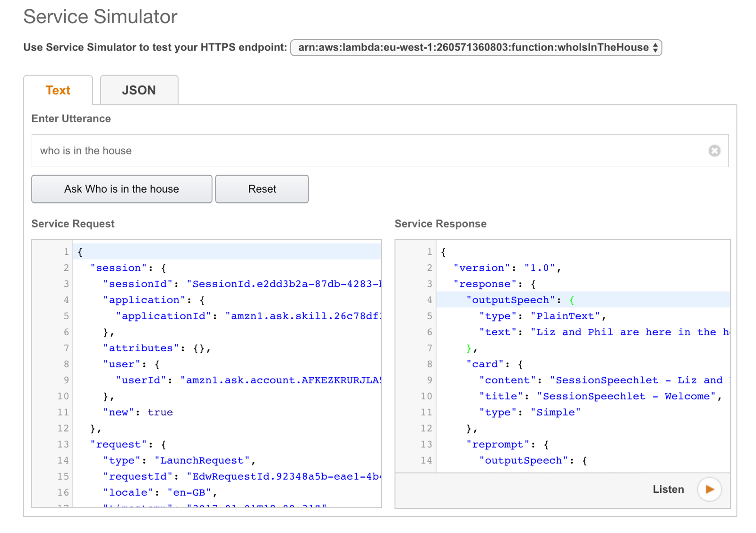The image size is (756, 533).
Task: Switch to the Text tab
Action: [58, 90]
